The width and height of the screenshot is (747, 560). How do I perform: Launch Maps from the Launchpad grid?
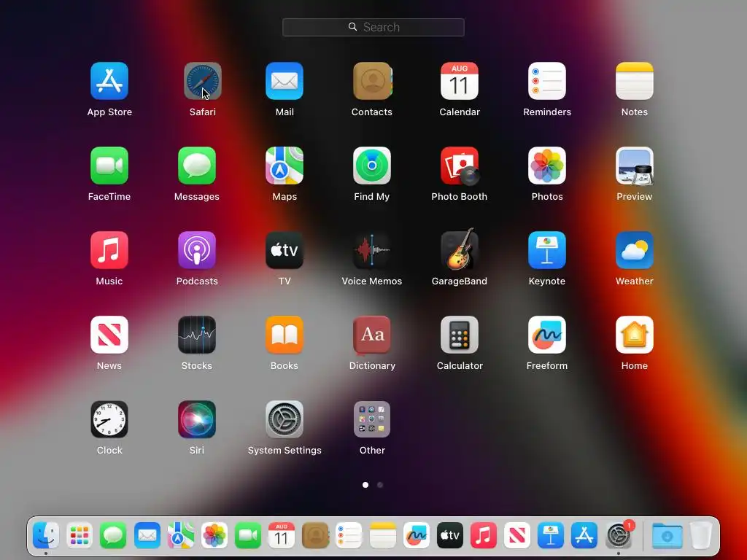tap(285, 166)
